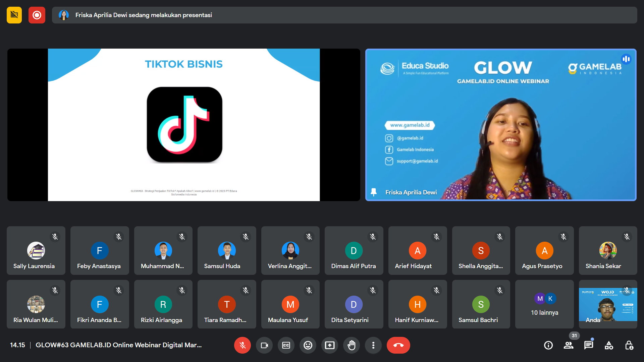Image resolution: width=644 pixels, height=362 pixels.
Task: Raise hand using the hand icon
Action: coord(352,345)
